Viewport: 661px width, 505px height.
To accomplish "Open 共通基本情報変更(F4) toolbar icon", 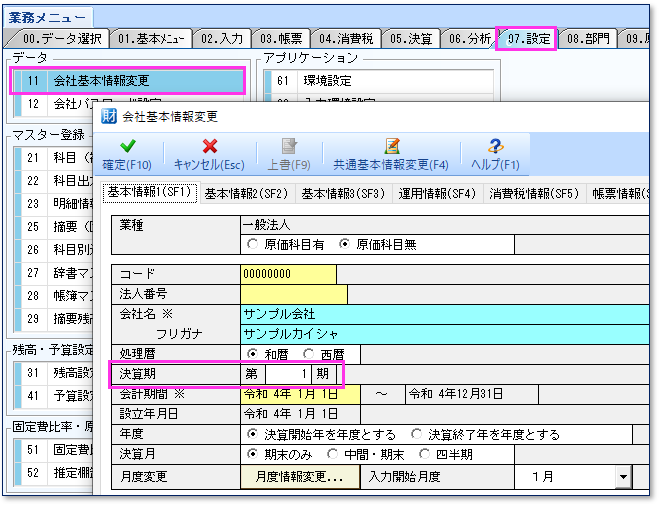I will pyautogui.click(x=391, y=148).
